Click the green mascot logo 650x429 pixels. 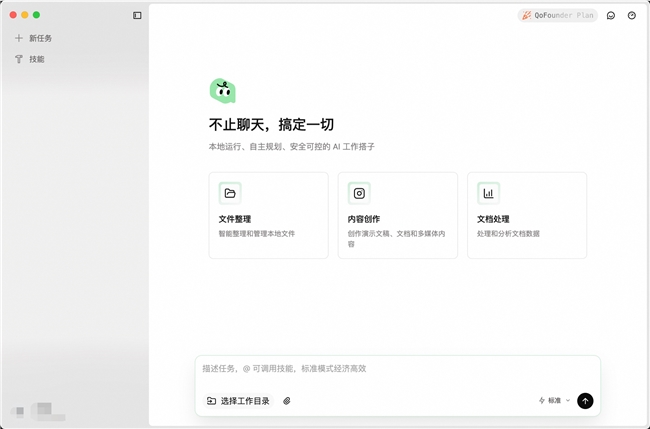tap(222, 91)
